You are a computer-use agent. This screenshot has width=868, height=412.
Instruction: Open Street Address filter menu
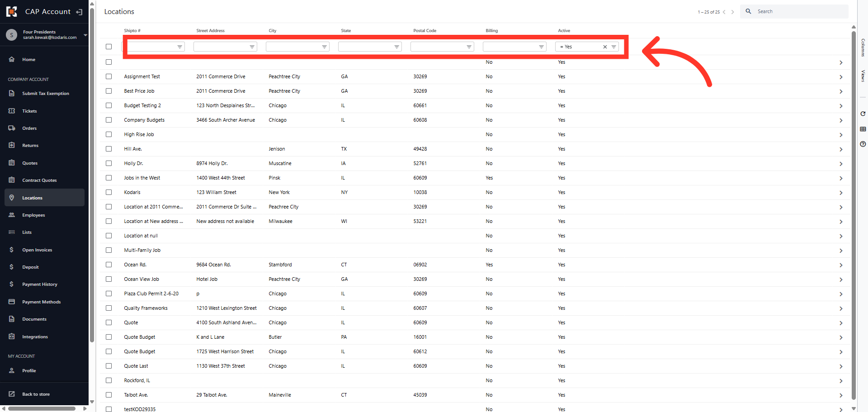tap(252, 47)
